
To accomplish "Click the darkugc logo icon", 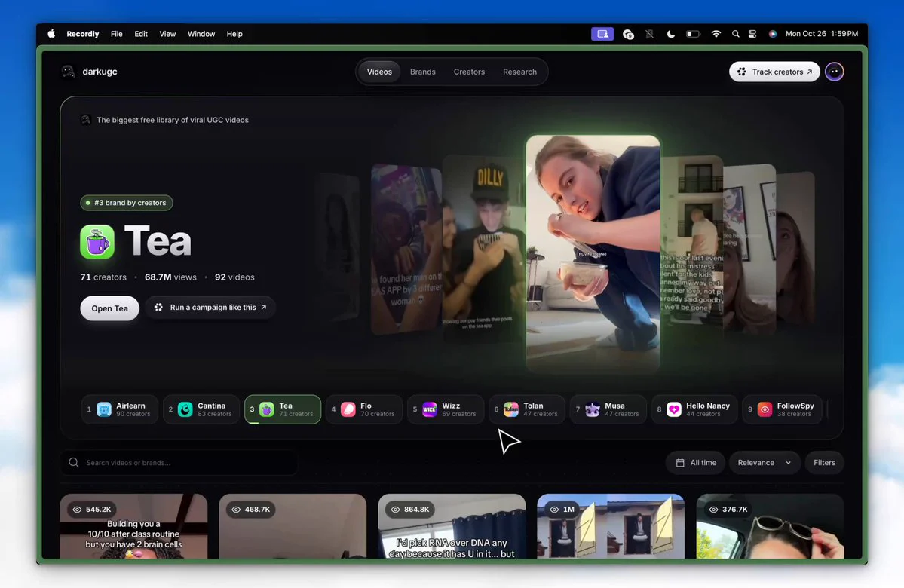I will (68, 72).
